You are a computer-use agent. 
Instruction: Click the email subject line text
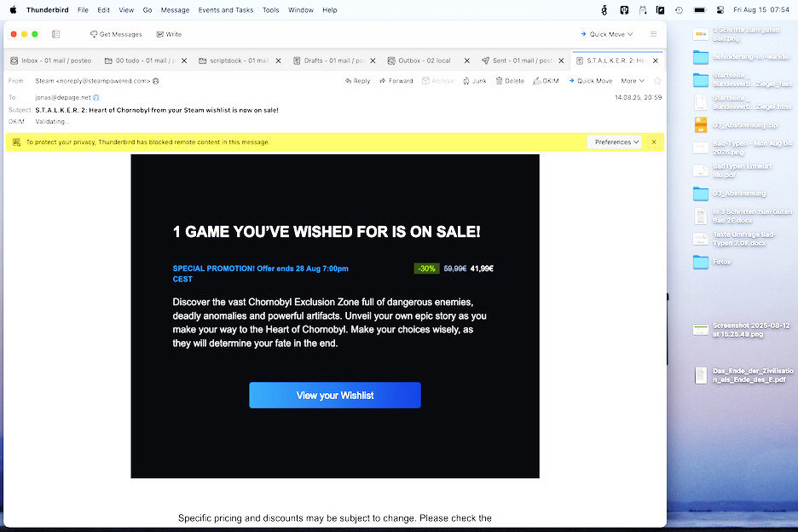[x=157, y=110]
